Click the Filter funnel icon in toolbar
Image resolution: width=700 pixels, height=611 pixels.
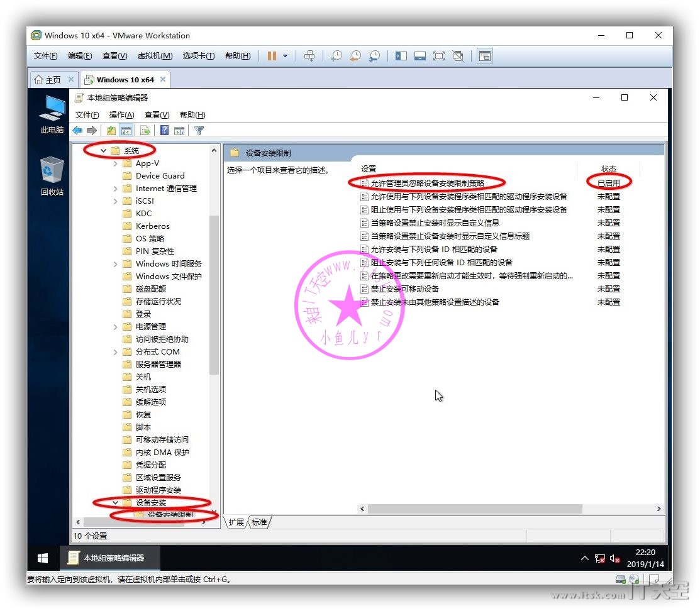tap(199, 130)
